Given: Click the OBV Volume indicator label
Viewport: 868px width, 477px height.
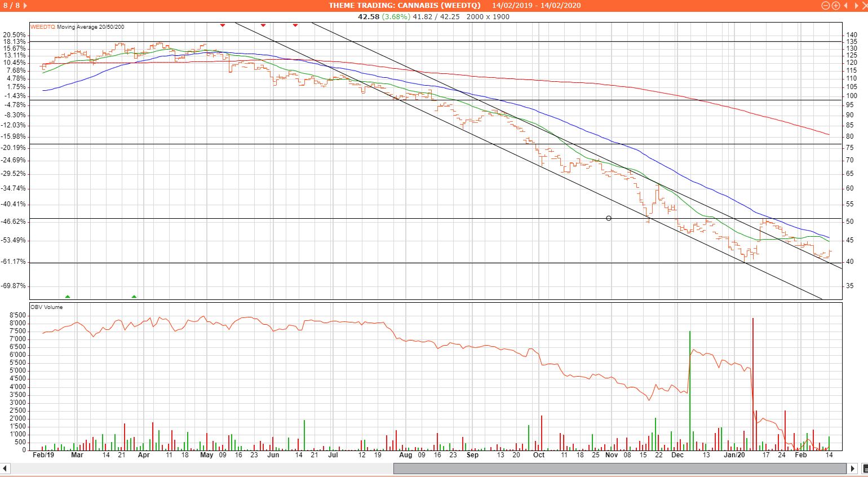Looking at the screenshot, I should pyautogui.click(x=47, y=307).
